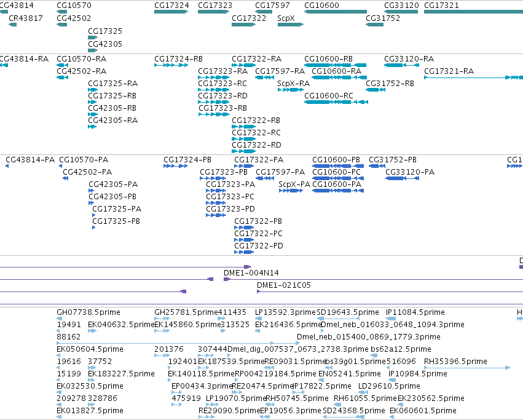
Task: Select transcript CG17597-RA
Action: [280, 71]
